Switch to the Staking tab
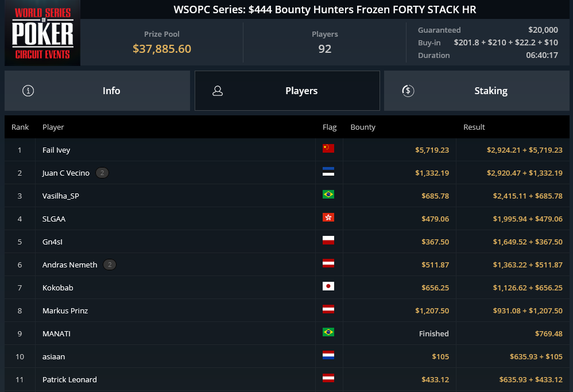 point(477,91)
